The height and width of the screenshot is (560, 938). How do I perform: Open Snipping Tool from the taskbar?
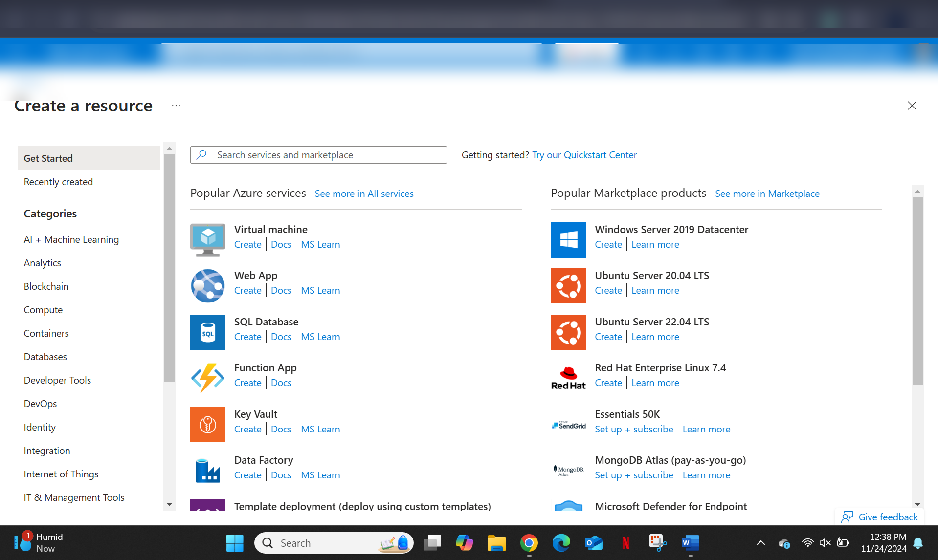[x=658, y=543]
